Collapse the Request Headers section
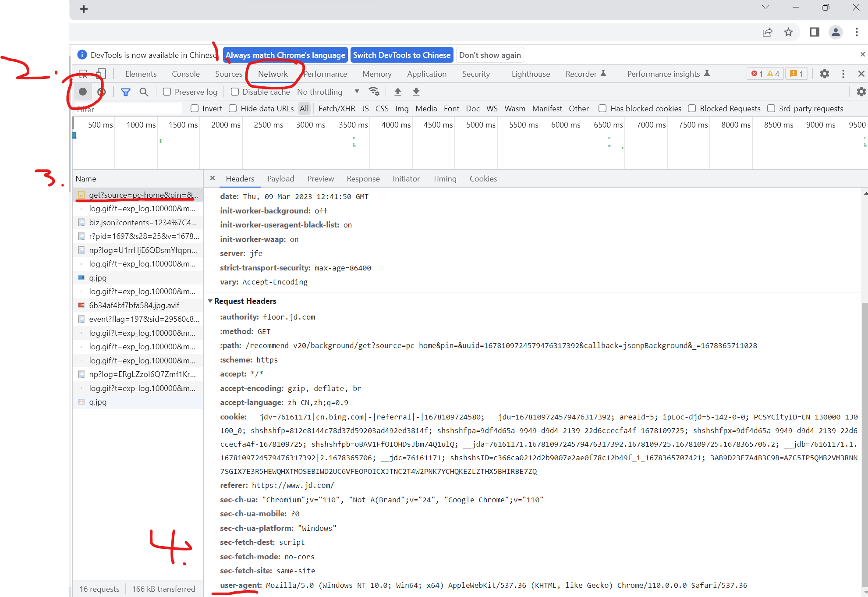Viewport: 868px width, 597px height. point(210,301)
